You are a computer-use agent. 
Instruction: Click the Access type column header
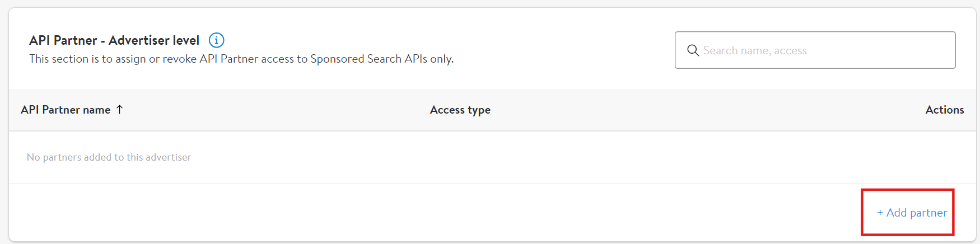[x=460, y=110]
